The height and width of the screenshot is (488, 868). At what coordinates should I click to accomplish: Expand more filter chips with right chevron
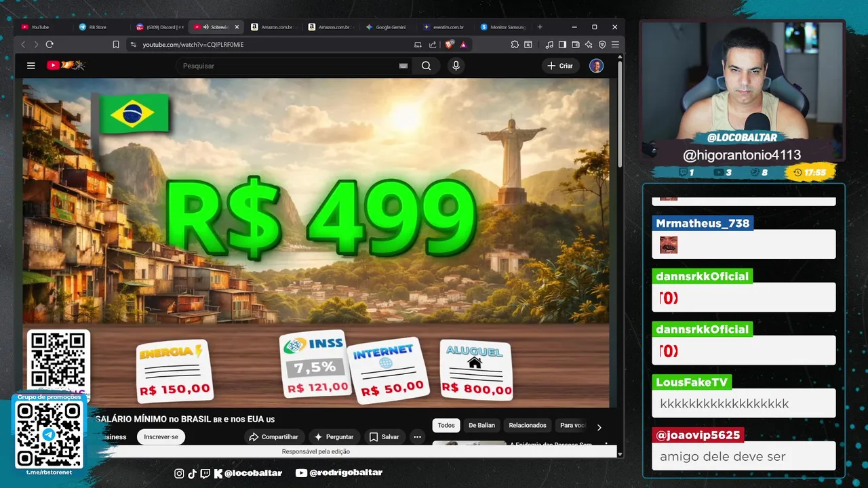point(599,427)
